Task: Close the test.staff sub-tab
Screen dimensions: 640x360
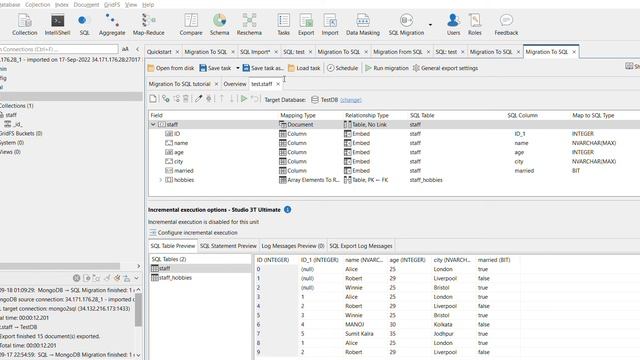Action: pos(278,84)
